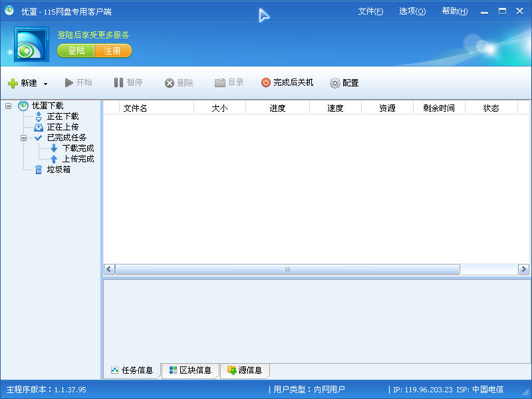
Task: Click the 登陆后享受更多服务 prompt text
Action: click(x=93, y=35)
